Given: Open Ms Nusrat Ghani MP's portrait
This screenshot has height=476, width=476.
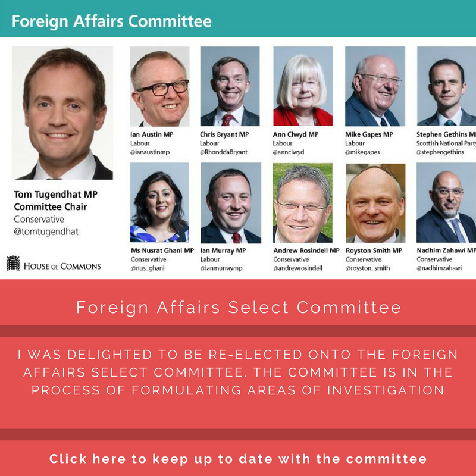Looking at the screenshot, I should [159, 203].
